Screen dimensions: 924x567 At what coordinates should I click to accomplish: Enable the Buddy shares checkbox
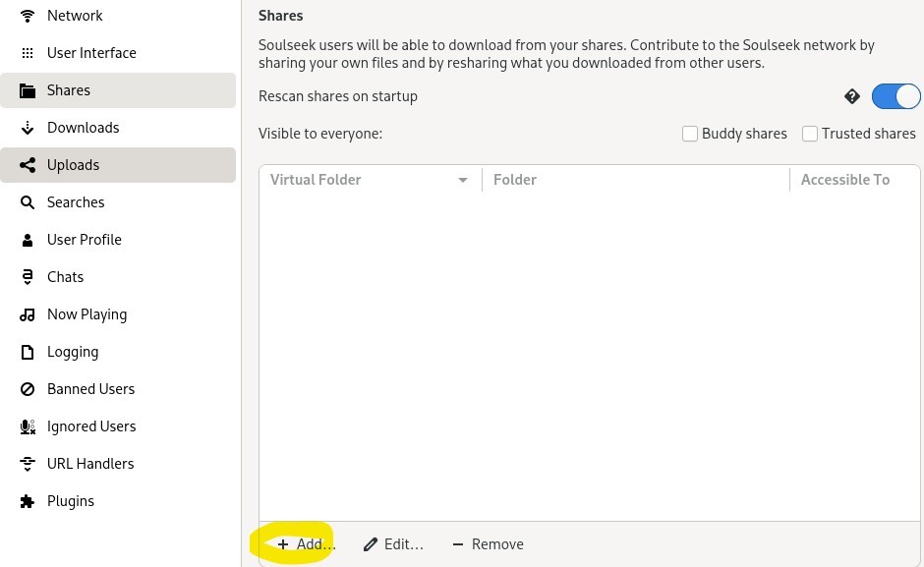click(x=690, y=134)
